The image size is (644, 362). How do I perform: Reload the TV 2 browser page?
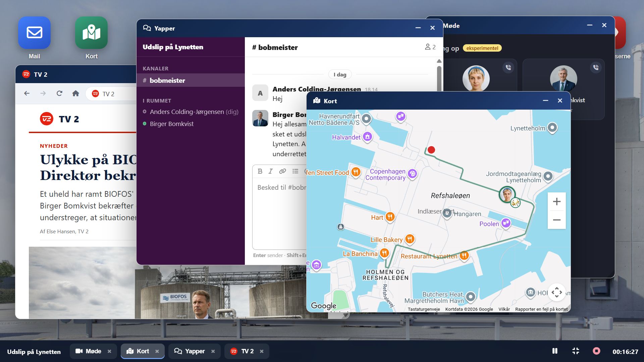point(59,94)
